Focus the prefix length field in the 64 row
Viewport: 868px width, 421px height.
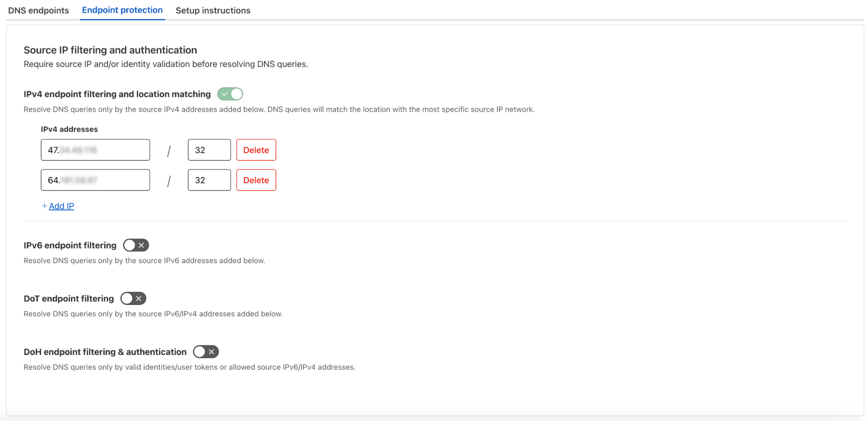click(209, 180)
